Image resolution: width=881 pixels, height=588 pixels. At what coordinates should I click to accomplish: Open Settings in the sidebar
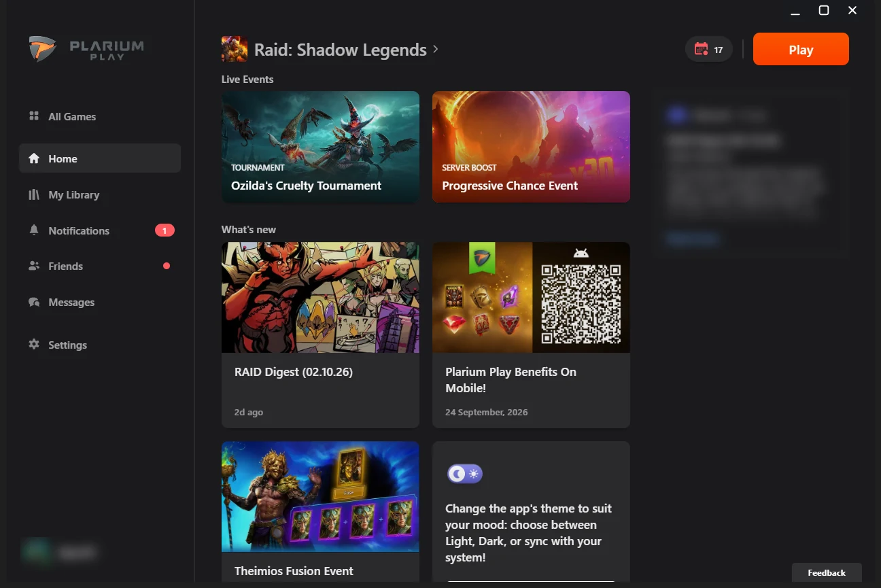pyautogui.click(x=68, y=345)
